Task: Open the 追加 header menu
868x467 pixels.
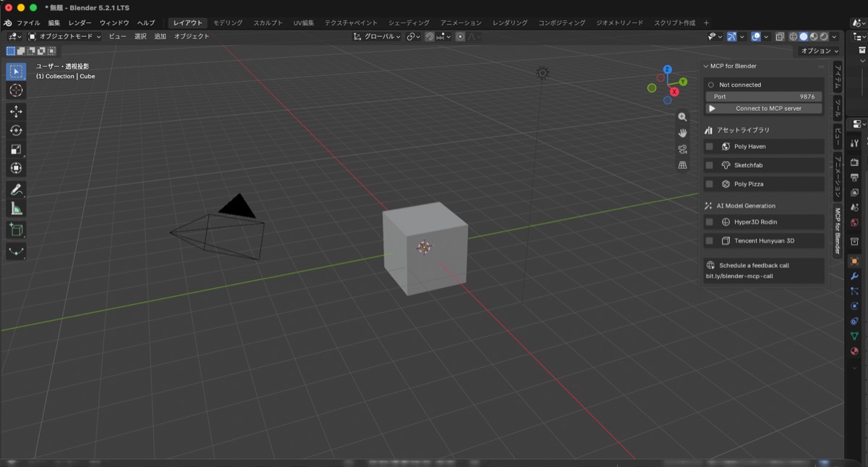Action: click(160, 36)
